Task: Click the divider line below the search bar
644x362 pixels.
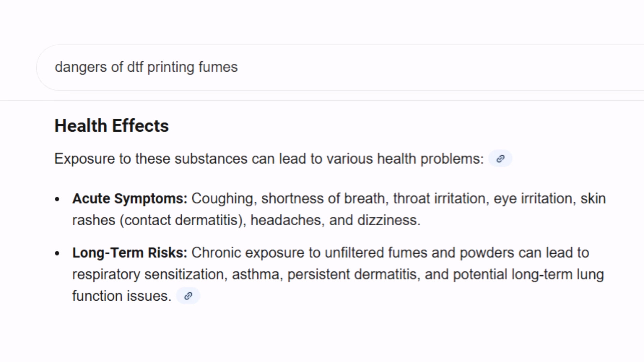Action: [322, 100]
